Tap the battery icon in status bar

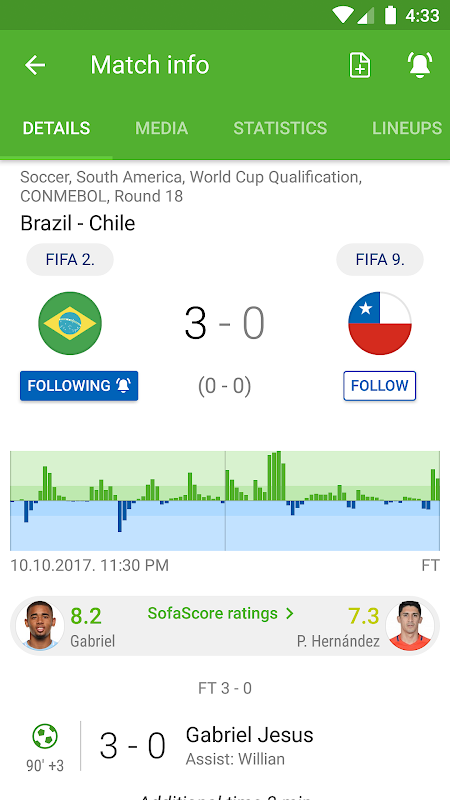click(x=390, y=15)
